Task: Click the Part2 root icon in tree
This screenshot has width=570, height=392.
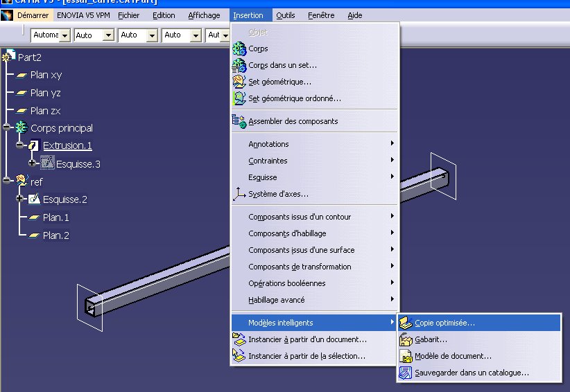Action: point(9,56)
